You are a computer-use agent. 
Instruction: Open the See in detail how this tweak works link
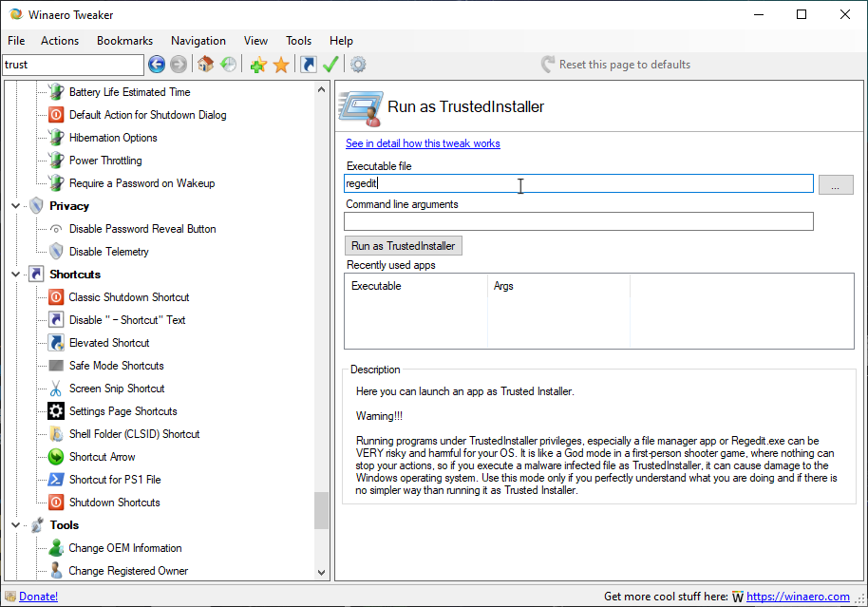tap(423, 143)
